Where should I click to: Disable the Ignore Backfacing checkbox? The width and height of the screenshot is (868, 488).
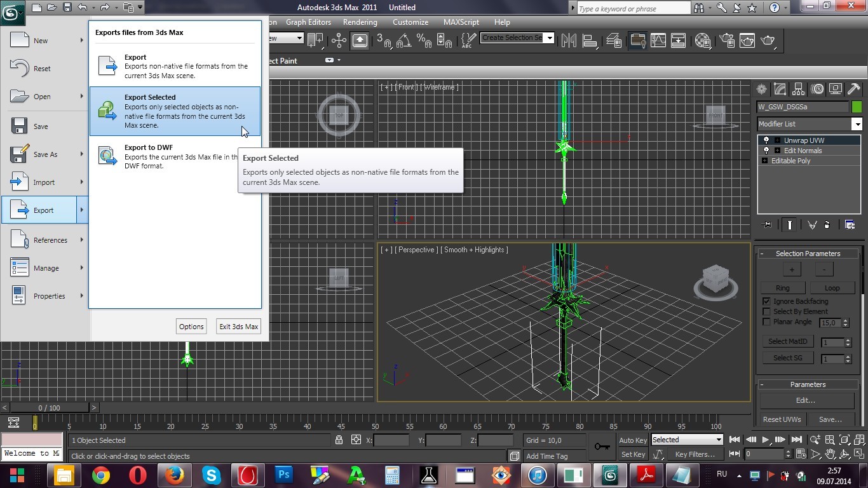point(766,301)
